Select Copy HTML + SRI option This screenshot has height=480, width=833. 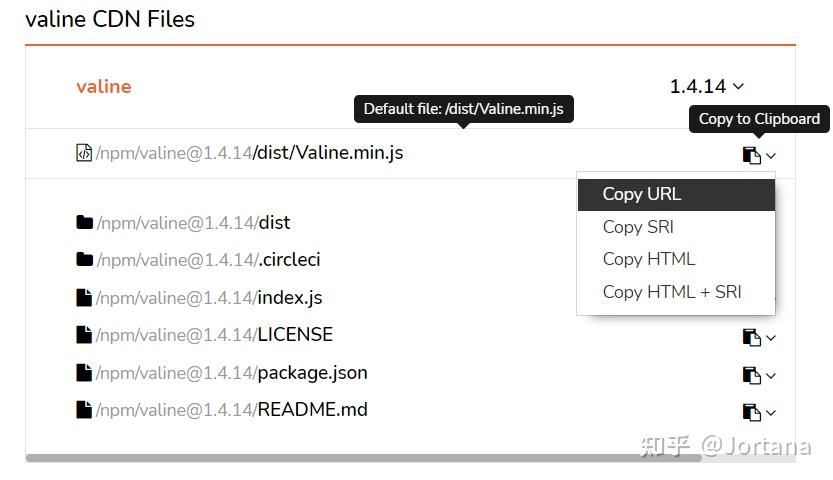point(672,292)
